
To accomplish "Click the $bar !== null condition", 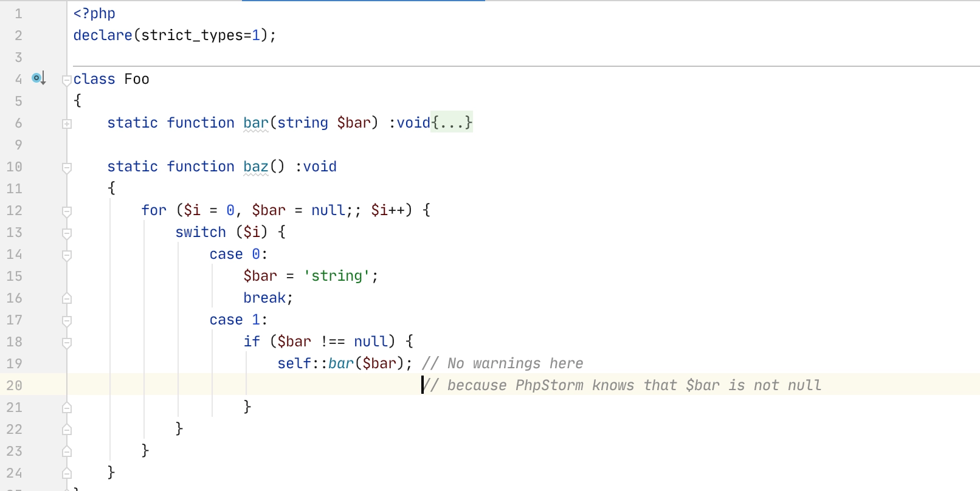I will point(336,342).
